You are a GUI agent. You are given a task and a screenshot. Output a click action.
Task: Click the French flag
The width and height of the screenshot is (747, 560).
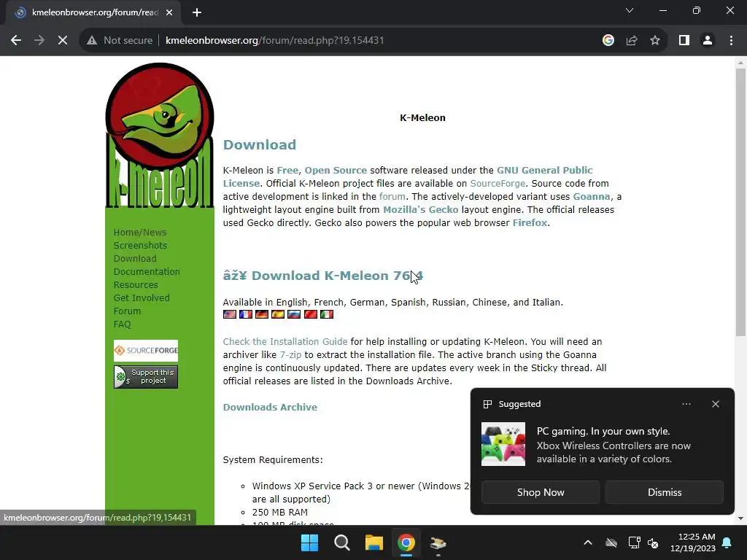tap(246, 314)
